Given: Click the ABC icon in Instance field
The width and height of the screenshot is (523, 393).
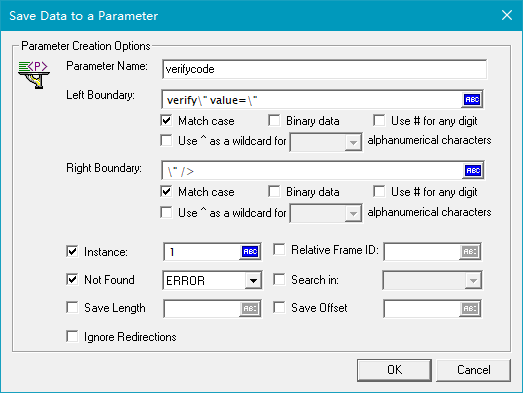Looking at the screenshot, I should [250, 252].
